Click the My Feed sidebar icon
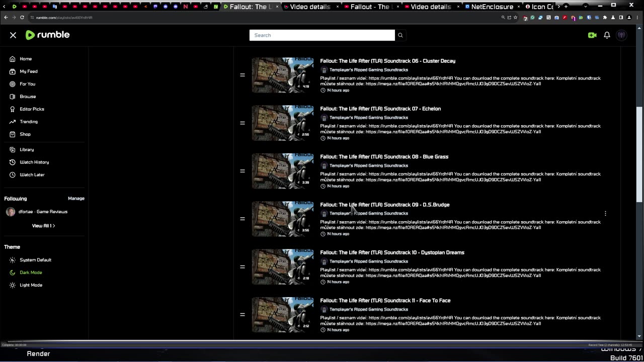Image resolution: width=644 pixels, height=362 pixels. tap(13, 71)
